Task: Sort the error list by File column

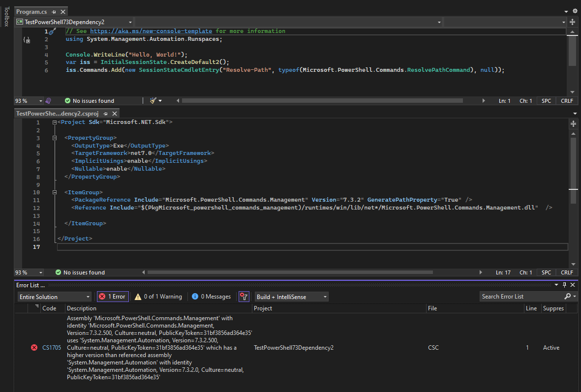Action: [x=475, y=308]
